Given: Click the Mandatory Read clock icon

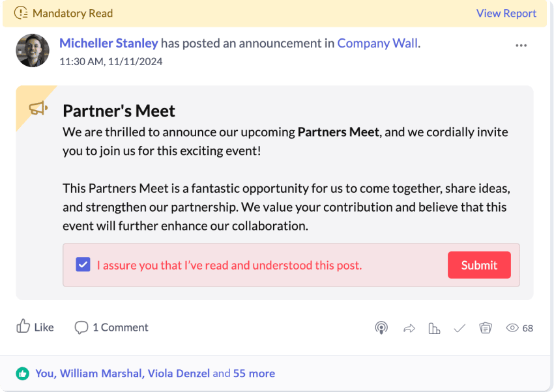Looking at the screenshot, I should click(21, 13).
